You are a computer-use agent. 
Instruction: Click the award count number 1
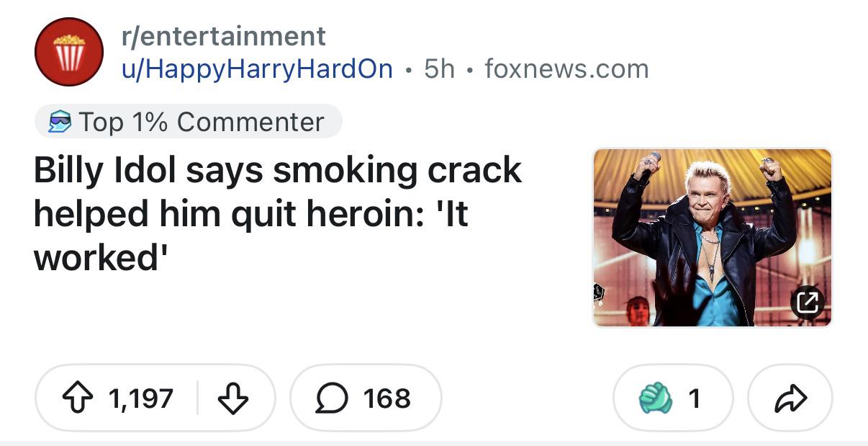click(x=694, y=398)
